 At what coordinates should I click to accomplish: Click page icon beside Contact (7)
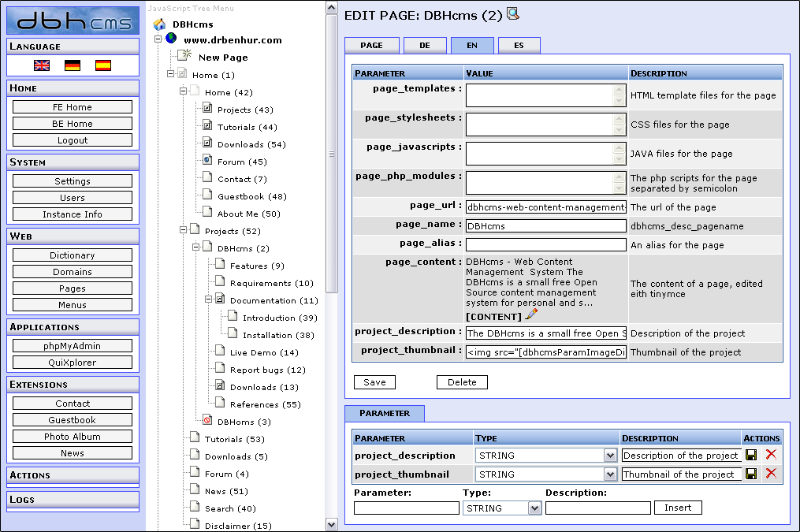click(207, 177)
